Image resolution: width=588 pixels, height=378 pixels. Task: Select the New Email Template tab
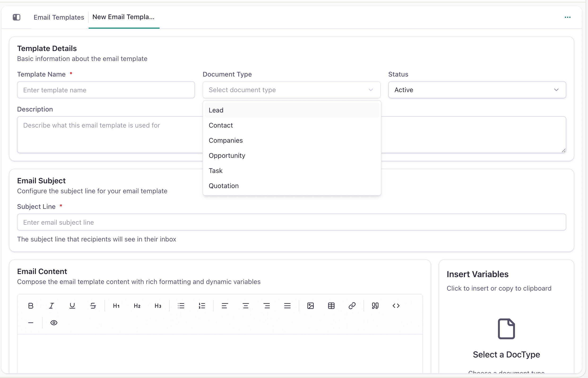point(124,17)
